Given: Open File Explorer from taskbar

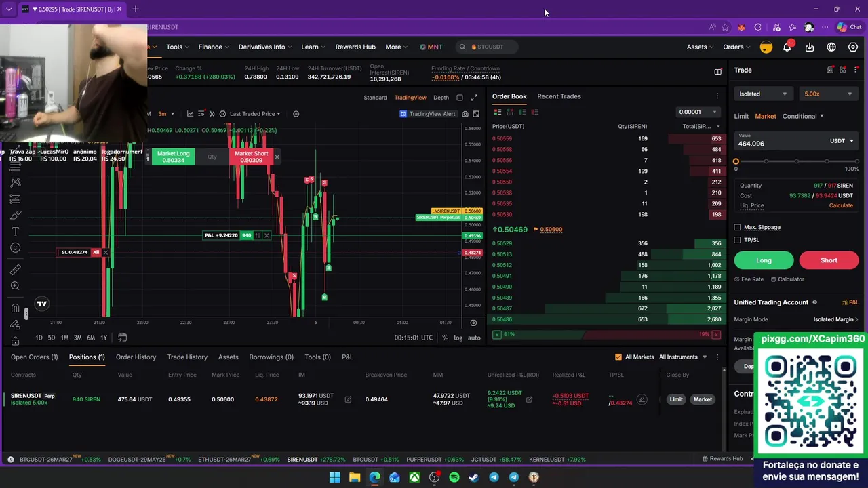Looking at the screenshot, I should 355,477.
